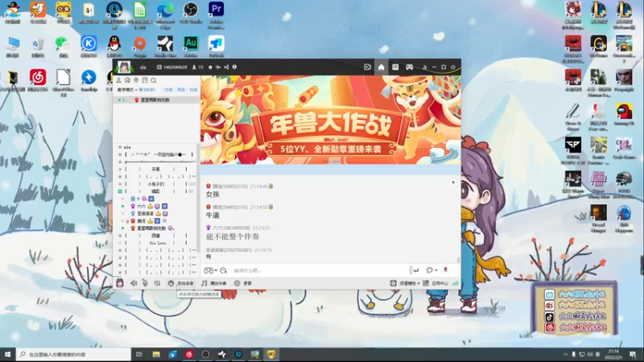The height and width of the screenshot is (362, 644).
Task: Click the star favorite icon in YY title bar
Action: click(210, 67)
